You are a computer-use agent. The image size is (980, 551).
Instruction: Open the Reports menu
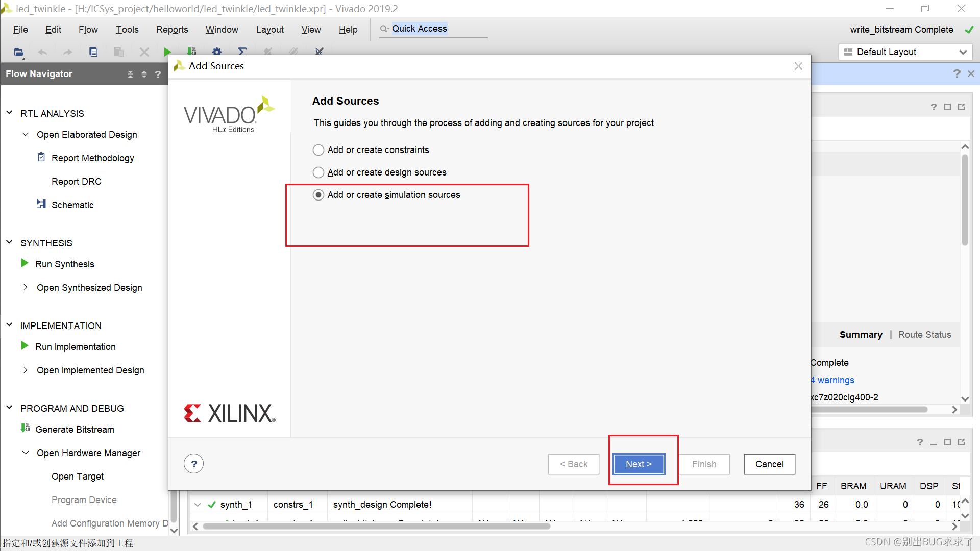tap(172, 30)
